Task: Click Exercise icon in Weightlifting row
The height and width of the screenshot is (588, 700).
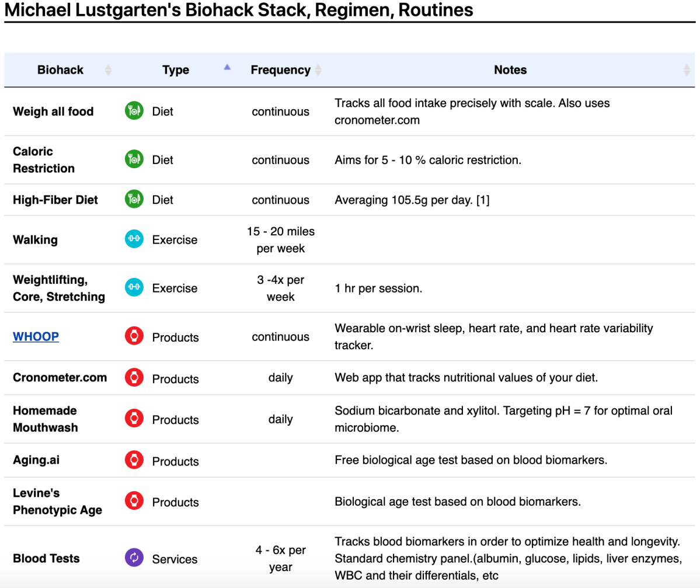Action: click(134, 288)
